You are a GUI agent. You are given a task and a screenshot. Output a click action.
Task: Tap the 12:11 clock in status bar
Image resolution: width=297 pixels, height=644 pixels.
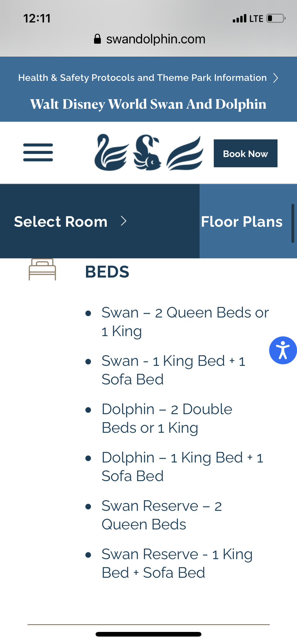click(37, 19)
